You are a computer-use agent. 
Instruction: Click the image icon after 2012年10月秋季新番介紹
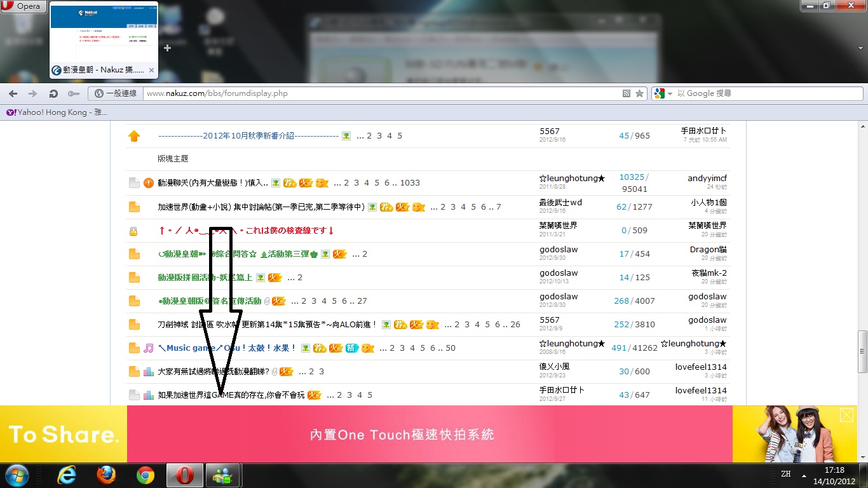(x=346, y=136)
